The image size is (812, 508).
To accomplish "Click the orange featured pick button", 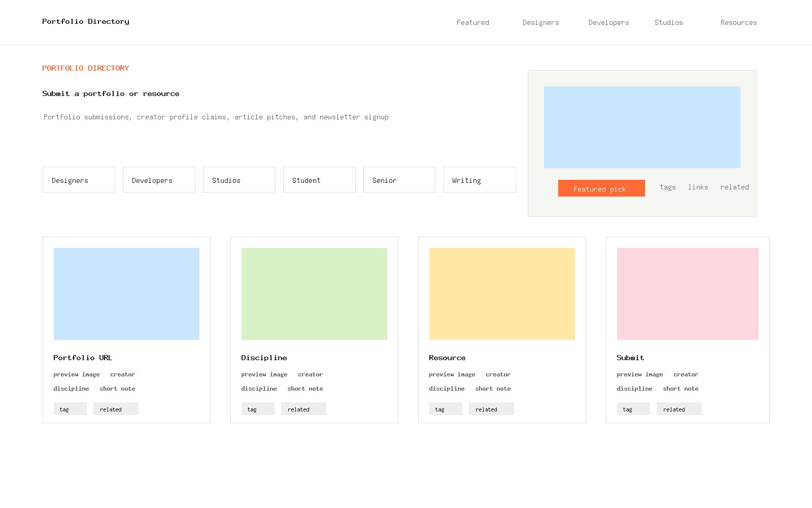I will pyautogui.click(x=601, y=188).
